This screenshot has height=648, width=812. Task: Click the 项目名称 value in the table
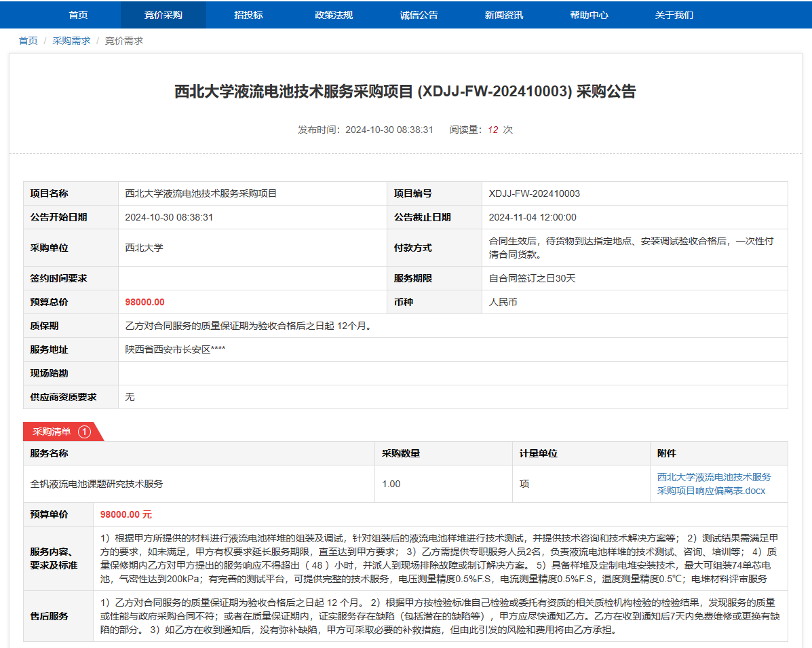(x=201, y=194)
